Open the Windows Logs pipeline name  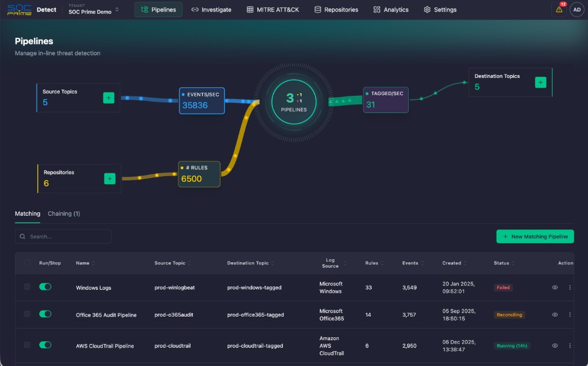tap(94, 288)
